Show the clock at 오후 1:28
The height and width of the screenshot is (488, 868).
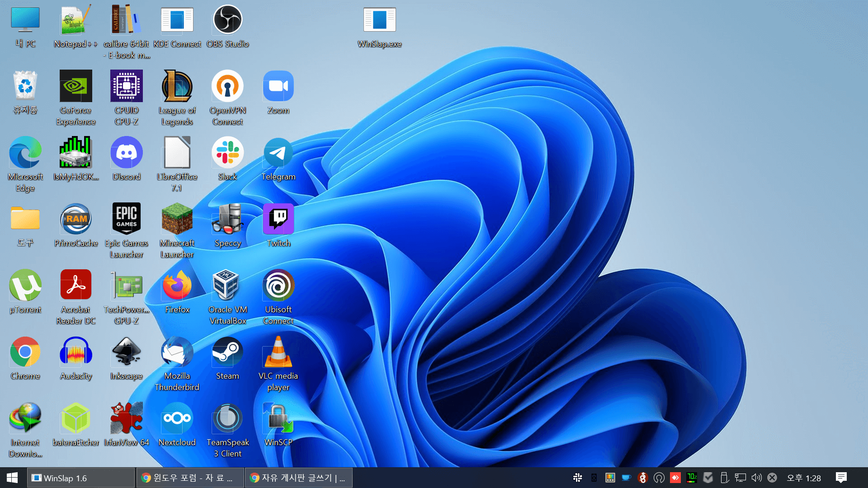click(x=804, y=478)
